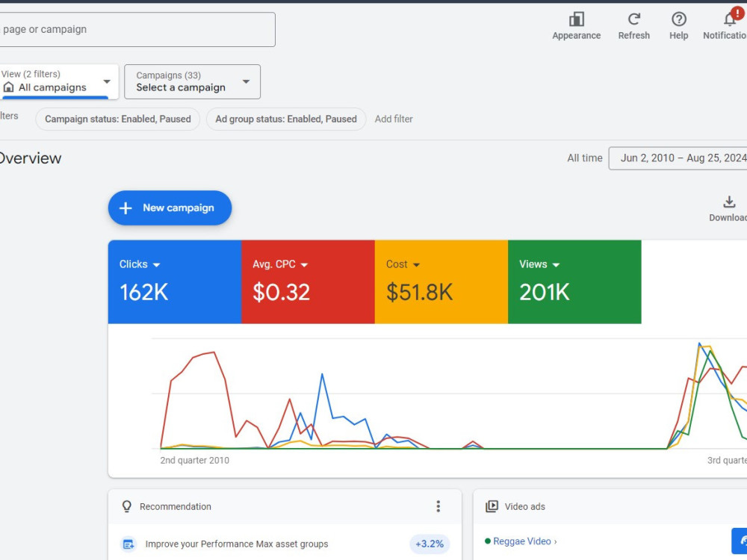Open the Clicks metric dropdown

point(157,265)
